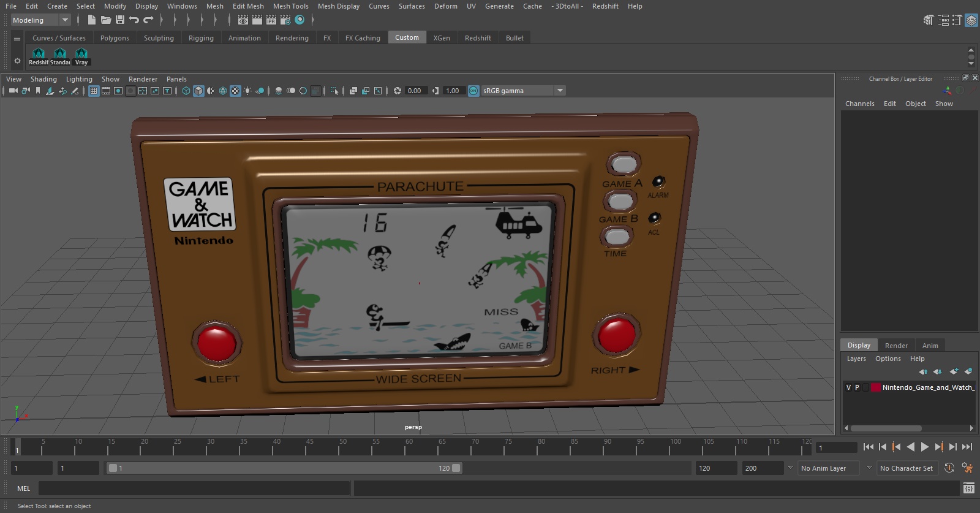The width and height of the screenshot is (980, 513).
Task: Play animation forwards button
Action: tap(925, 447)
